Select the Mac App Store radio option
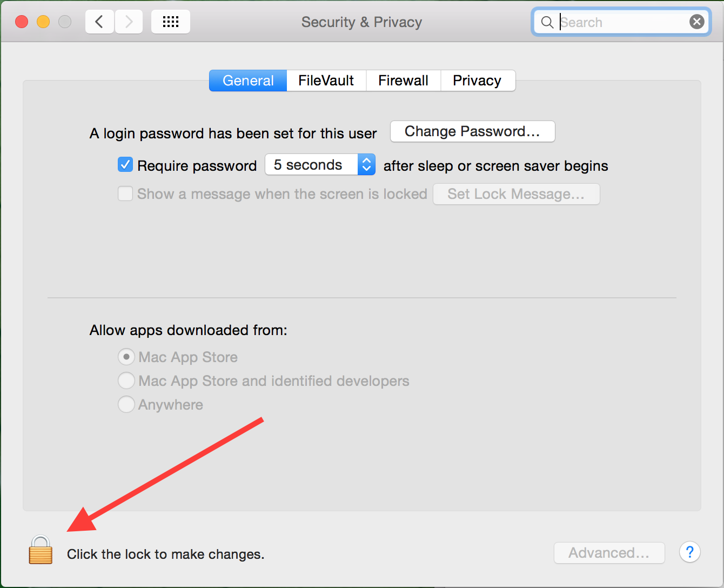Image resolution: width=724 pixels, height=588 pixels. pos(126,357)
